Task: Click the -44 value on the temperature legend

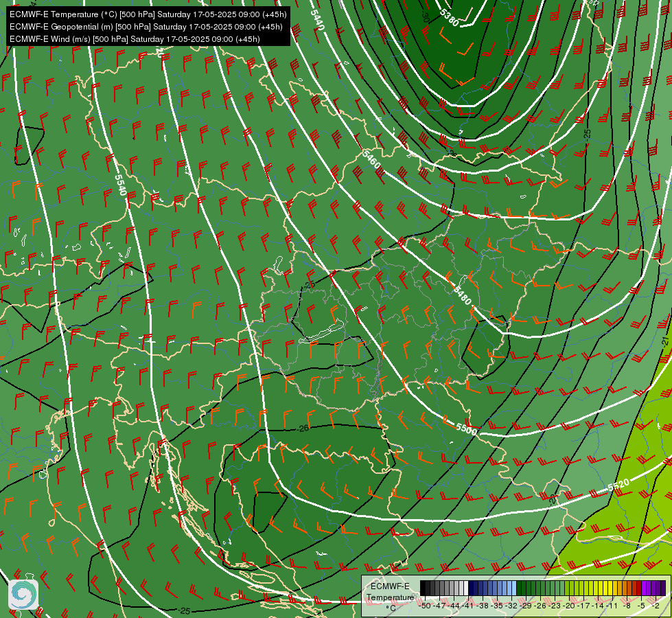Action: (454, 606)
